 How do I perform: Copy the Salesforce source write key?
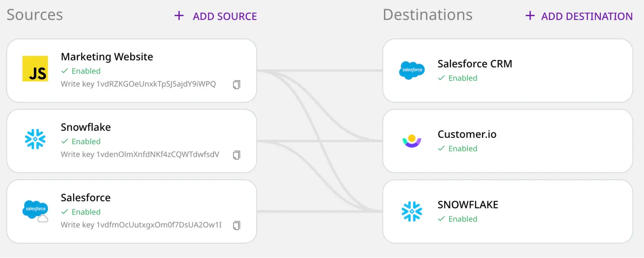pos(237,225)
